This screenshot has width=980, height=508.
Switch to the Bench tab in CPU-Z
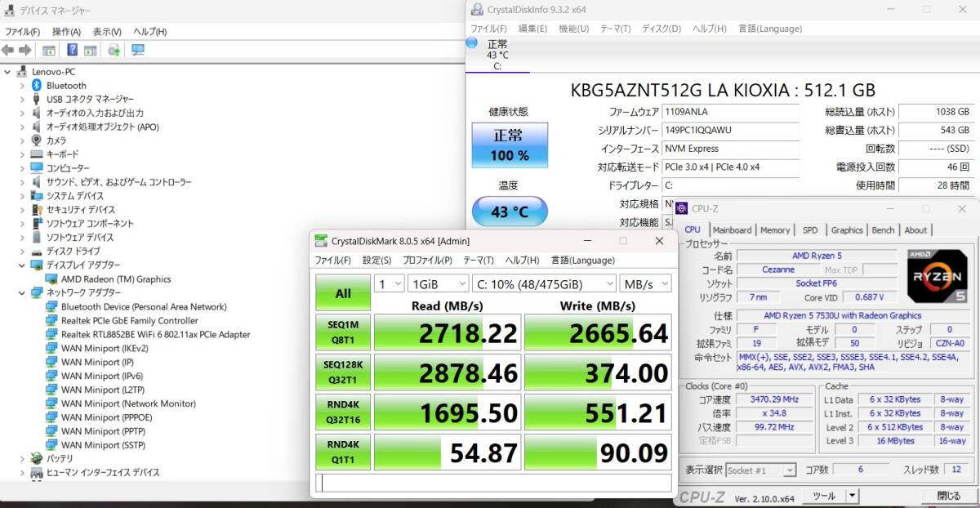pyautogui.click(x=883, y=230)
